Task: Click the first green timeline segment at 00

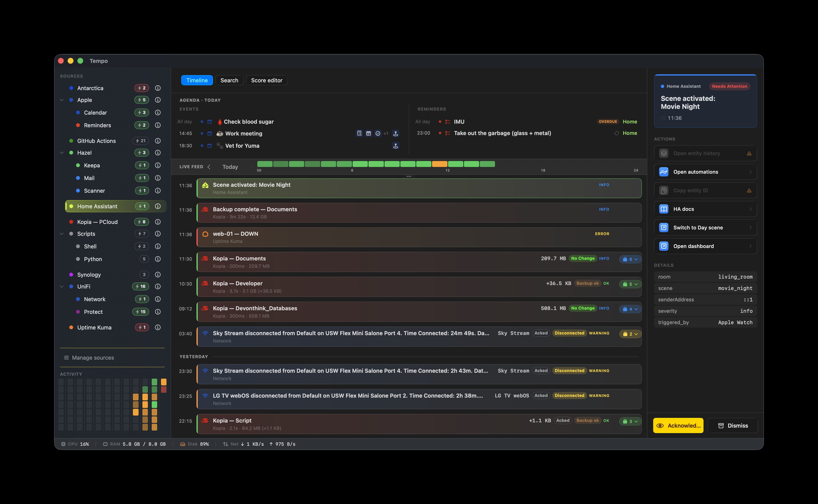Action: pyautogui.click(x=265, y=164)
